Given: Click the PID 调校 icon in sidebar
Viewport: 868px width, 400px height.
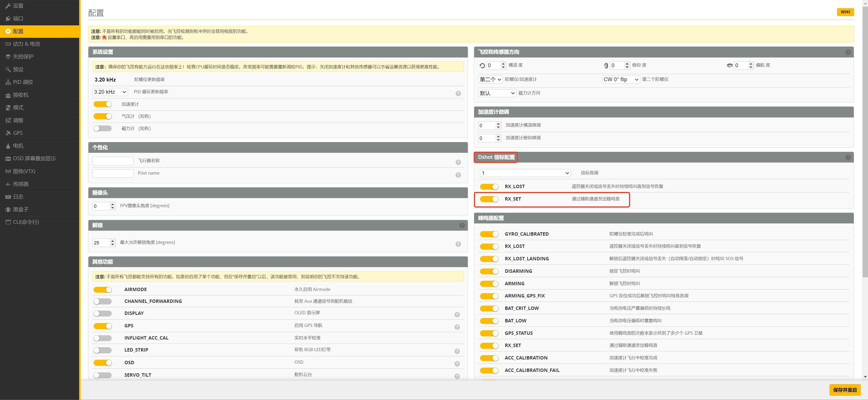Looking at the screenshot, I should coord(8,82).
